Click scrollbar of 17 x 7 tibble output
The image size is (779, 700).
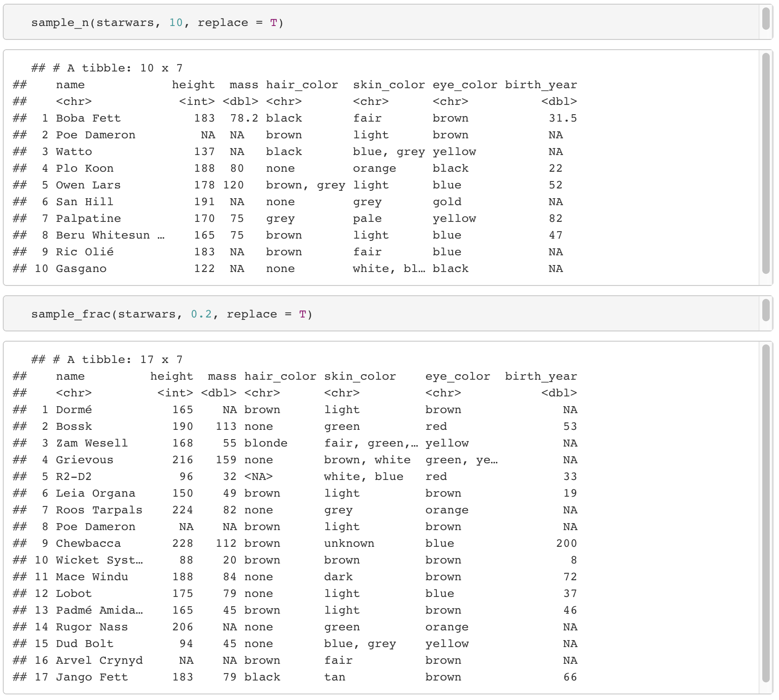[x=766, y=514]
